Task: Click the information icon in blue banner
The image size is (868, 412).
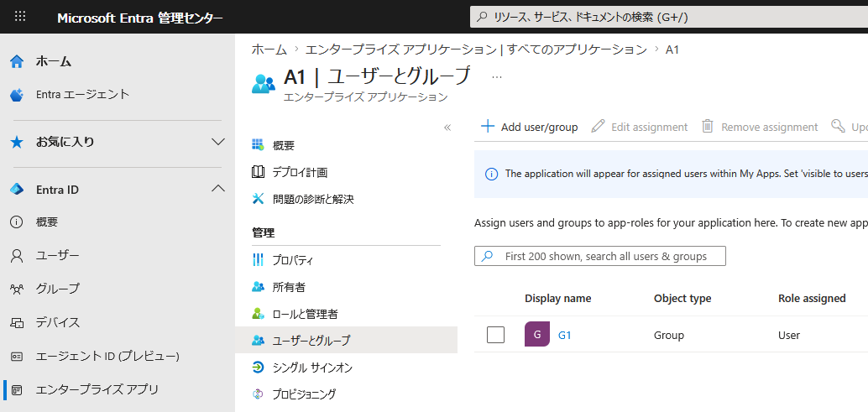Action: [491, 175]
